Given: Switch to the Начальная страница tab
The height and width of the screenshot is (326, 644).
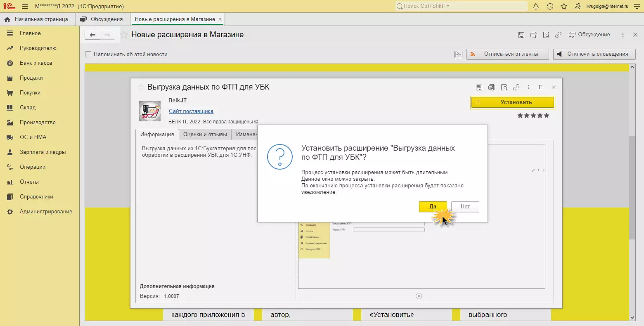Looking at the screenshot, I should coord(38,19).
